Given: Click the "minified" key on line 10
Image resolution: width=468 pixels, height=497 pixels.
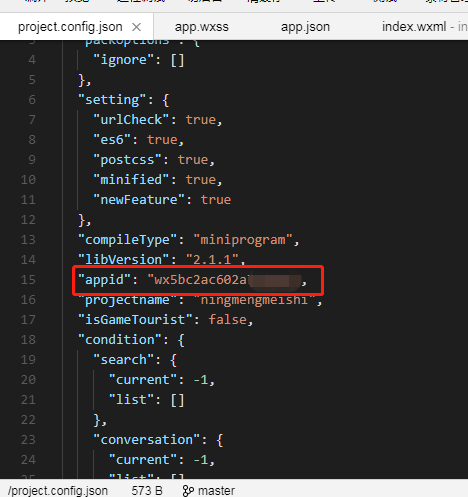Looking at the screenshot, I should pyautogui.click(x=131, y=180).
